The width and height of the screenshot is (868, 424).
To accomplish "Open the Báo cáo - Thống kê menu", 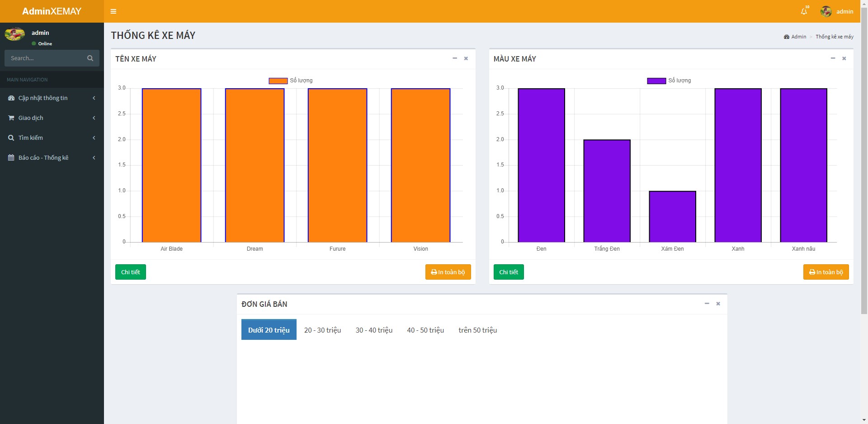I will (52, 157).
